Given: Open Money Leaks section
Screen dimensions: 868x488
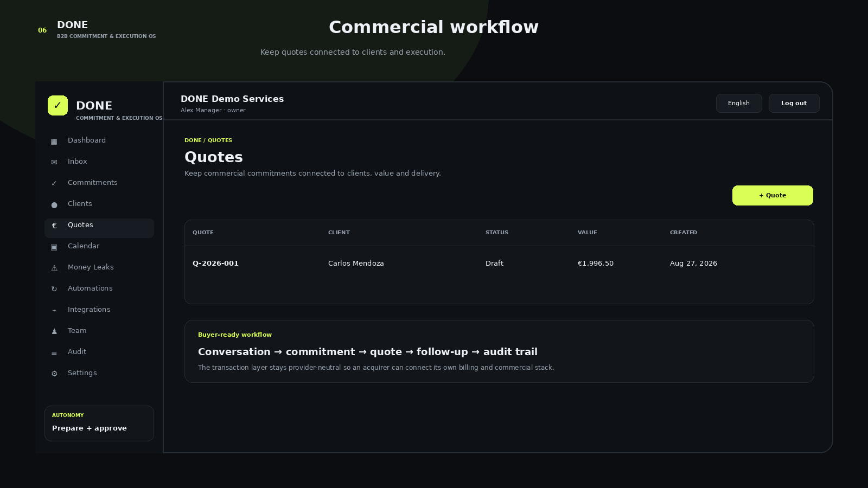Looking at the screenshot, I should click(x=99, y=267).
